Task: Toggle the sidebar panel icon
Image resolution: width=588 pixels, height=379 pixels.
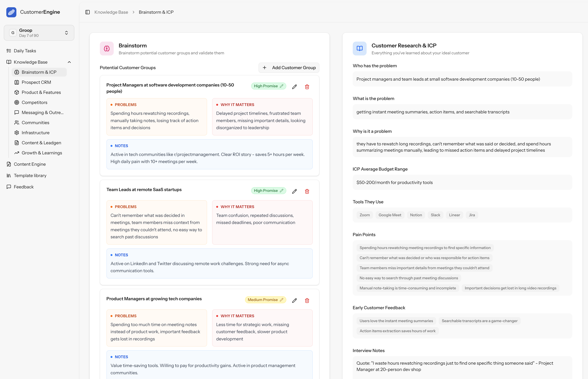Action: pyautogui.click(x=87, y=12)
